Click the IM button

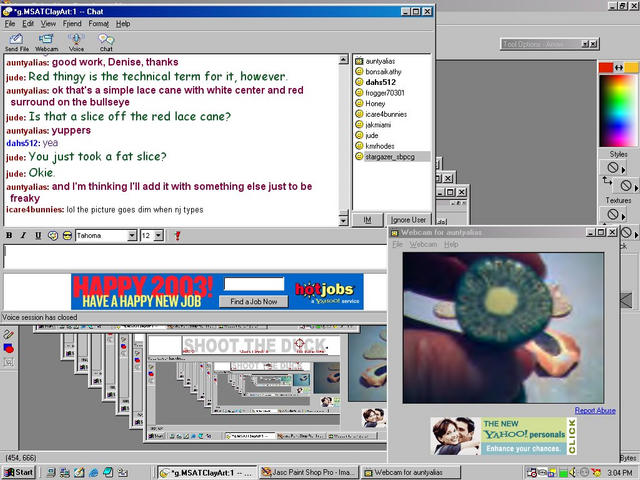(x=367, y=220)
